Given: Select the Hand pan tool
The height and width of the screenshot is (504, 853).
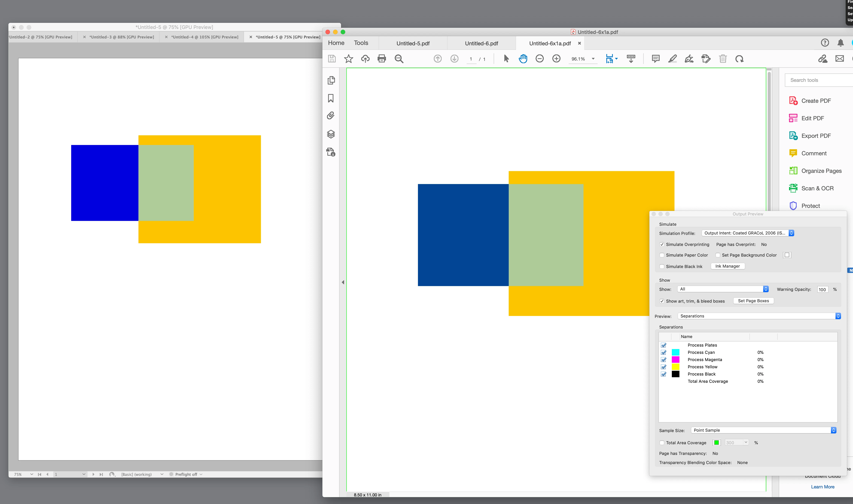Looking at the screenshot, I should [x=523, y=59].
